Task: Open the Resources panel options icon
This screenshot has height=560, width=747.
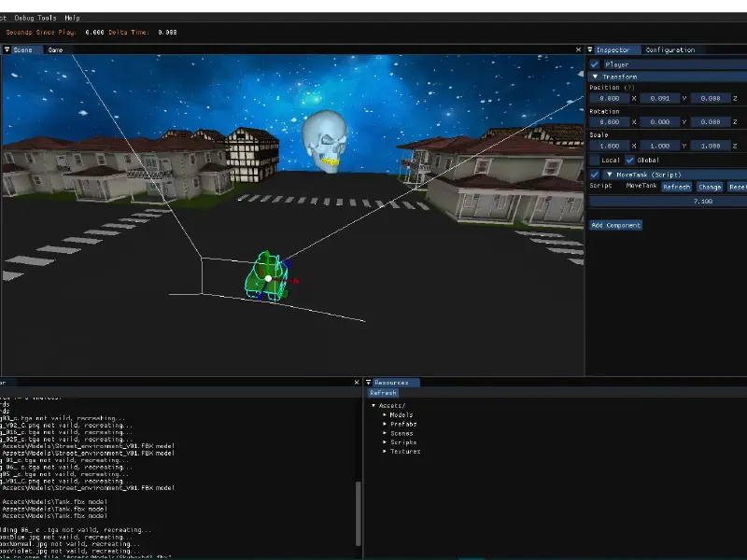Action: pos(368,383)
